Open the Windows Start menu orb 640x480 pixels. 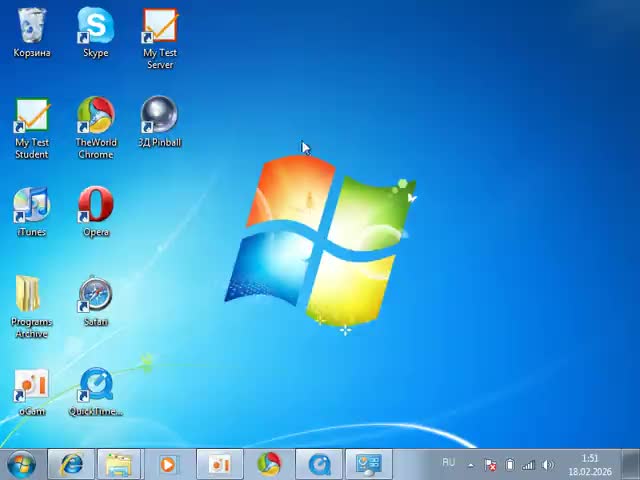(20, 464)
